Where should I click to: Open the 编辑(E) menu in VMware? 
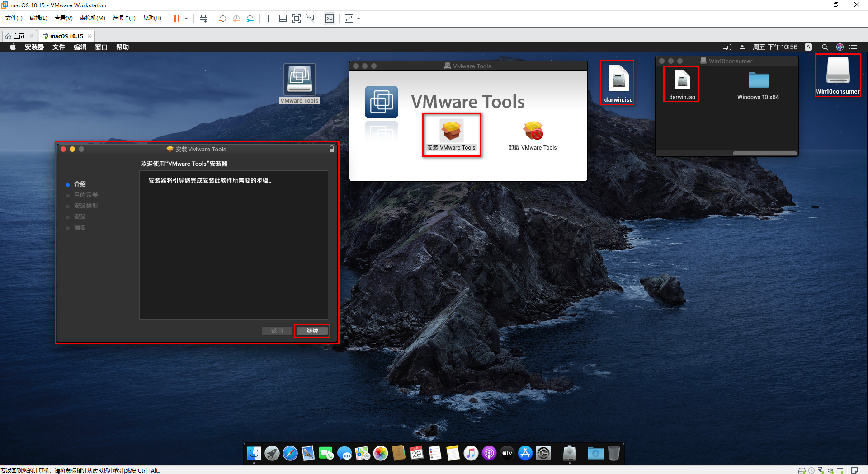(38, 18)
